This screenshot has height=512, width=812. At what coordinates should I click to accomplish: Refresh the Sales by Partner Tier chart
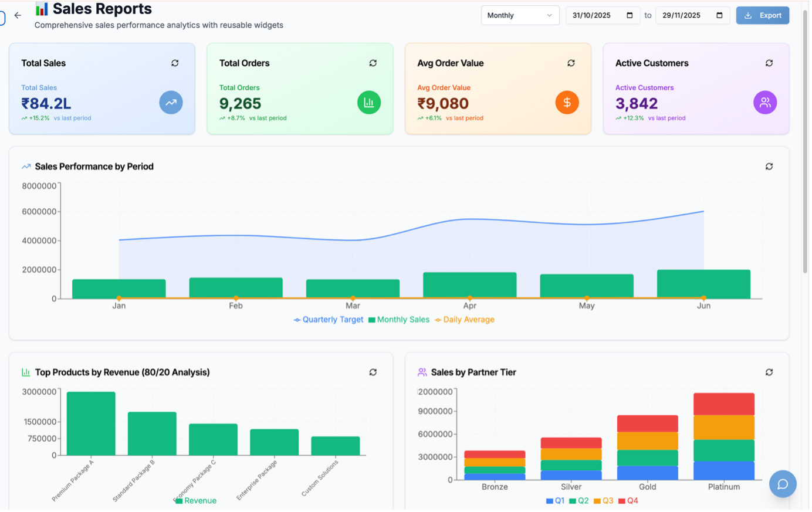pos(769,372)
